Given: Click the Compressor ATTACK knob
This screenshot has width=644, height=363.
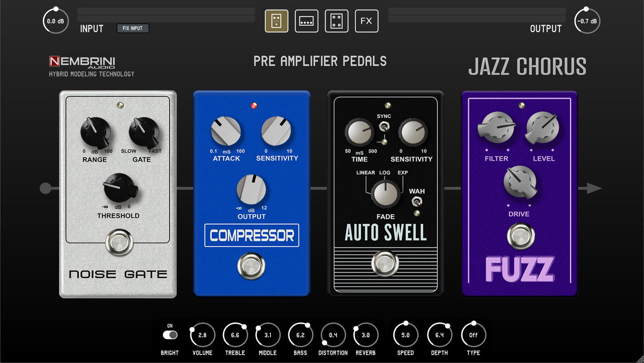Looking at the screenshot, I should pos(226,131).
